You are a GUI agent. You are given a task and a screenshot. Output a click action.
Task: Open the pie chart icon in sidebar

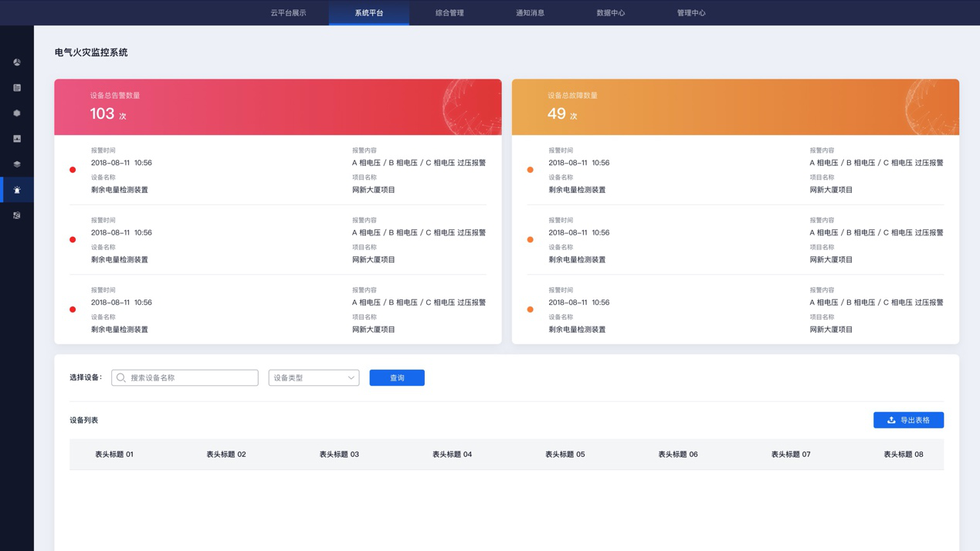coord(17,63)
